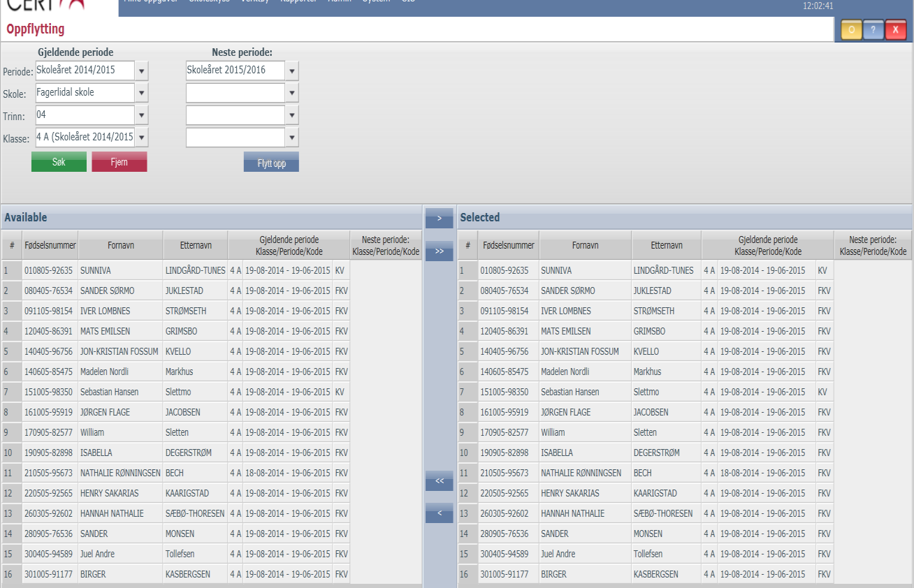
Task: Click 170905-82577 in the Available list
Action: click(x=49, y=432)
